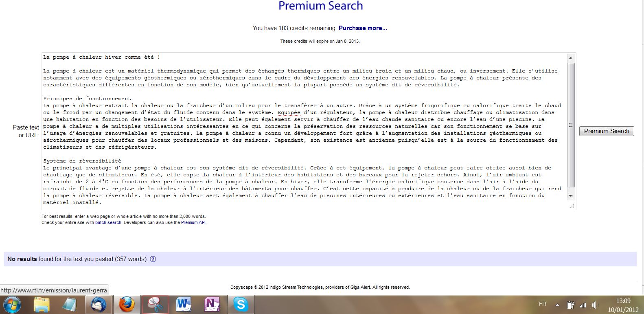
Task: Open Windows Explorer folder icon in taskbar
Action: tap(41, 304)
